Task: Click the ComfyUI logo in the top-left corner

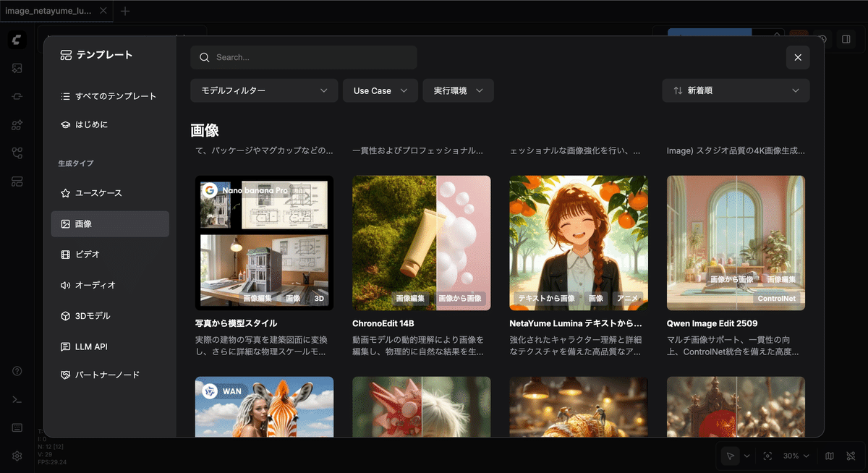Action: 17,40
